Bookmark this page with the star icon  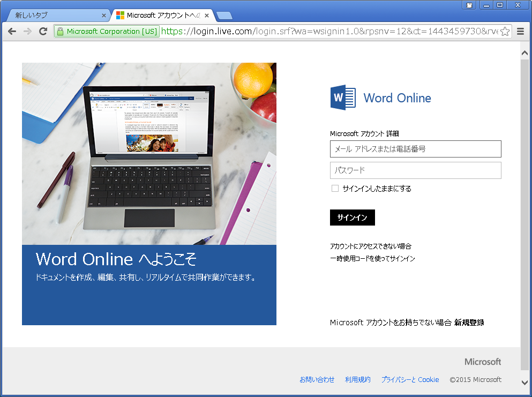click(x=505, y=32)
